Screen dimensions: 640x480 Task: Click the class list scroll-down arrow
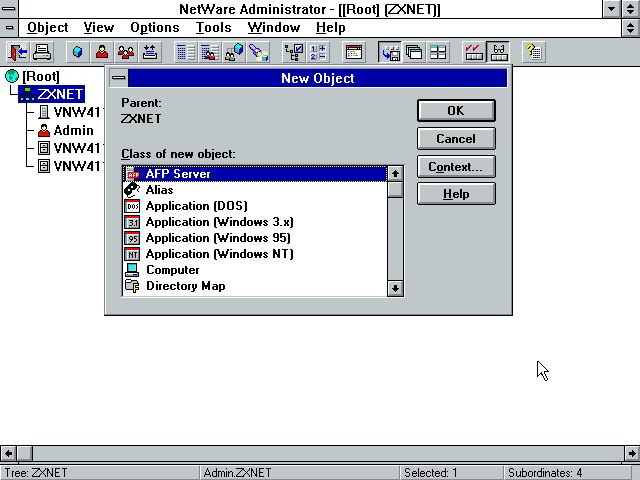coord(395,288)
